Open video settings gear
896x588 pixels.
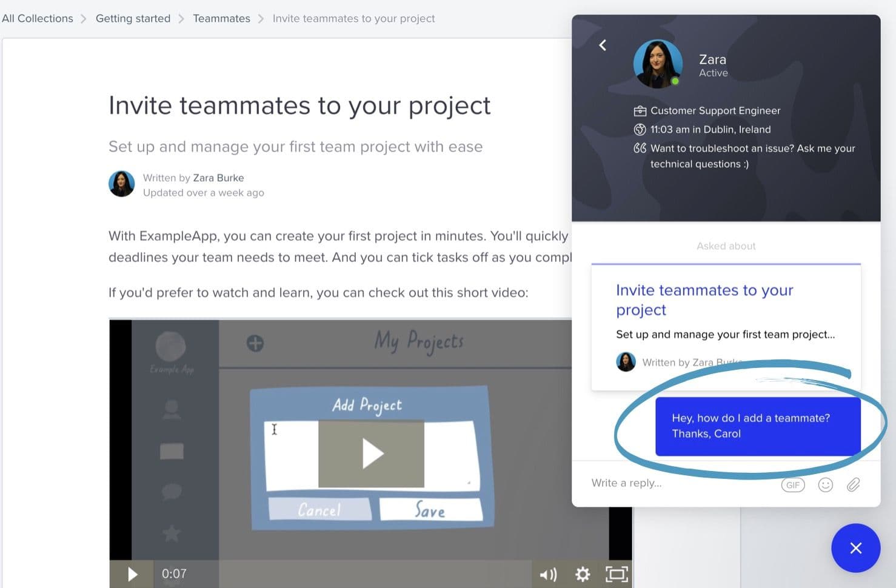point(583,574)
